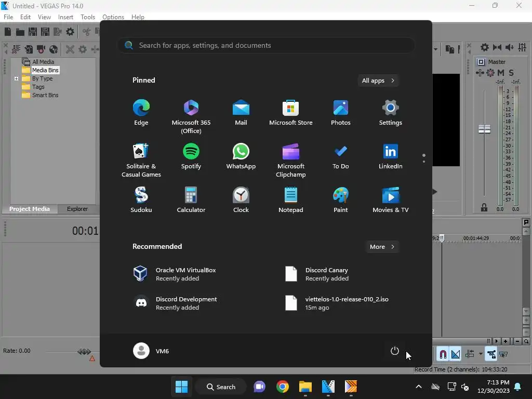Click the playback Rate slider handle
532x399 pixels.
click(84, 352)
